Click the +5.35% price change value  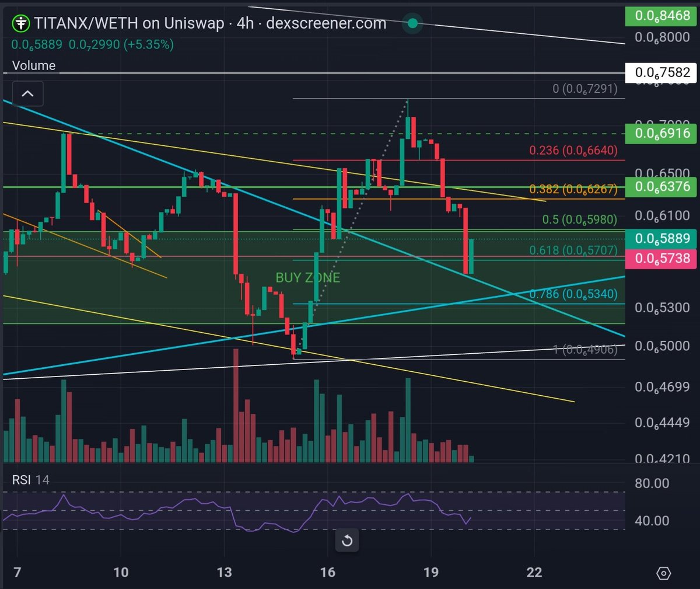coord(148,44)
